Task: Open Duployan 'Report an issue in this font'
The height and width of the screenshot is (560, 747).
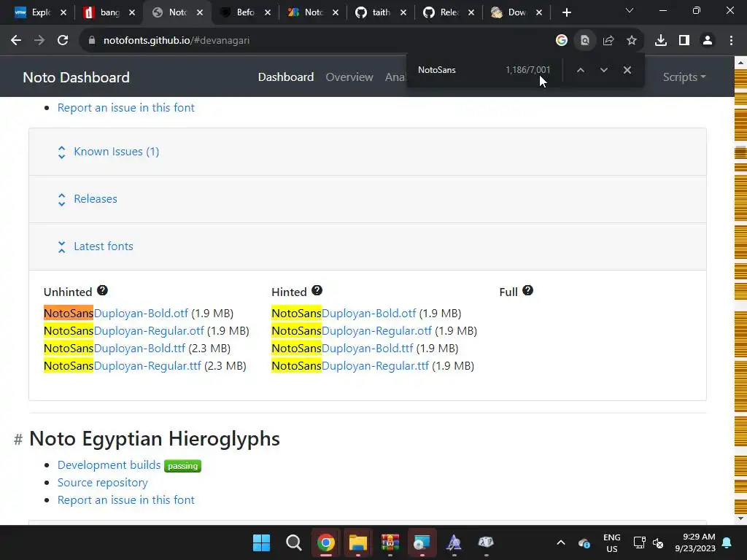Action: tap(125, 108)
